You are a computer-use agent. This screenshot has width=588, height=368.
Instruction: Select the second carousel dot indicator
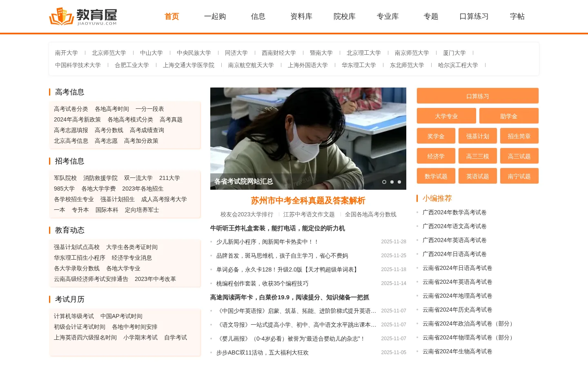392,182
